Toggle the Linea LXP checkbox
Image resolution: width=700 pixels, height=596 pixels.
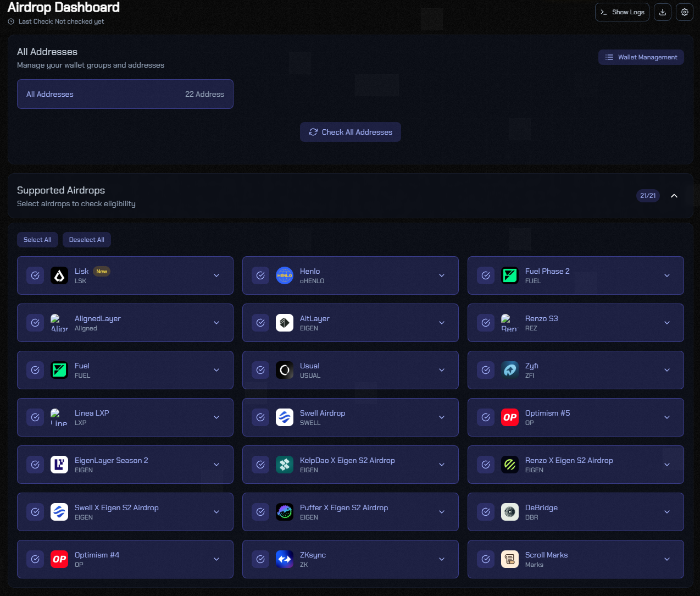(35, 417)
